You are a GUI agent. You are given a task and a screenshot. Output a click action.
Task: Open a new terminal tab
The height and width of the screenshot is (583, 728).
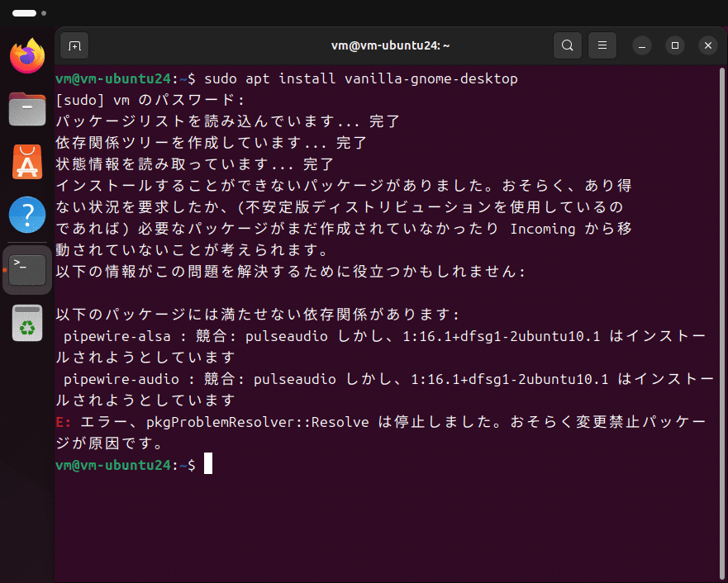(x=74, y=45)
